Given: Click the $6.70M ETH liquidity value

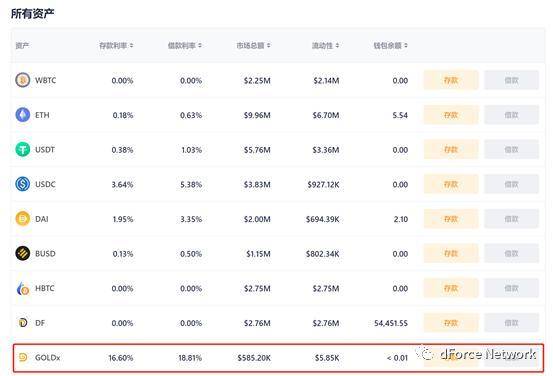Looking at the screenshot, I should click(x=326, y=115).
